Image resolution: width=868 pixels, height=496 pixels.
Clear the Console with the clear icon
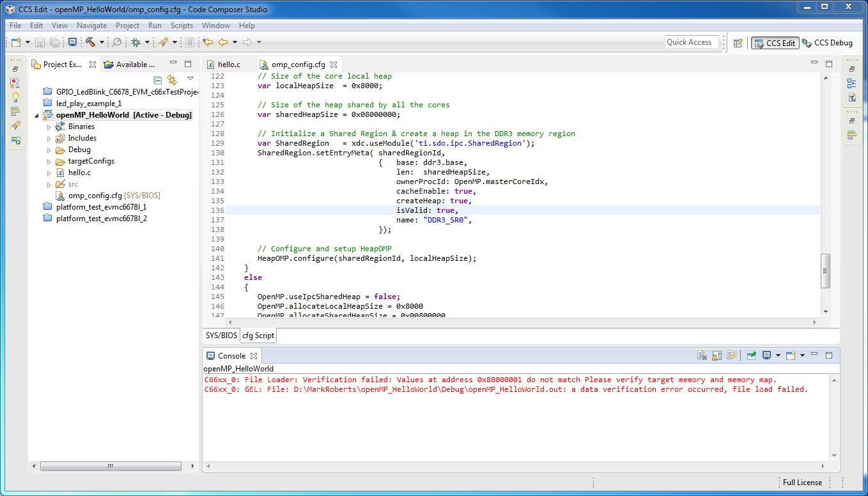(702, 355)
